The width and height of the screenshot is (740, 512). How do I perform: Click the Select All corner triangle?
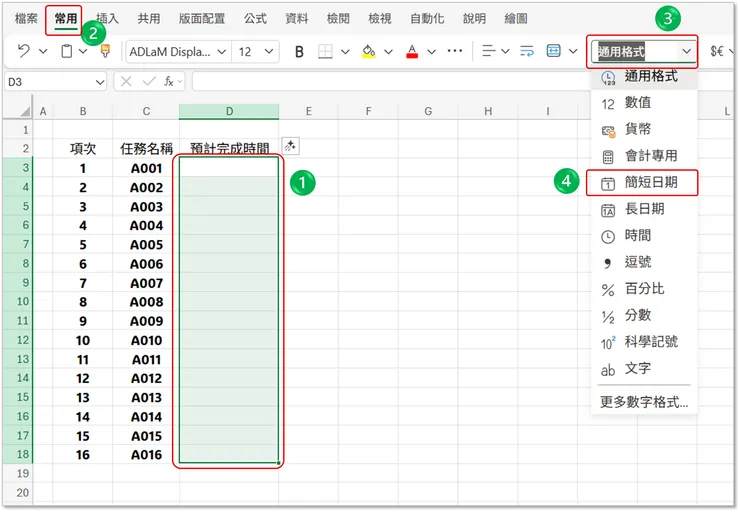tap(24, 111)
